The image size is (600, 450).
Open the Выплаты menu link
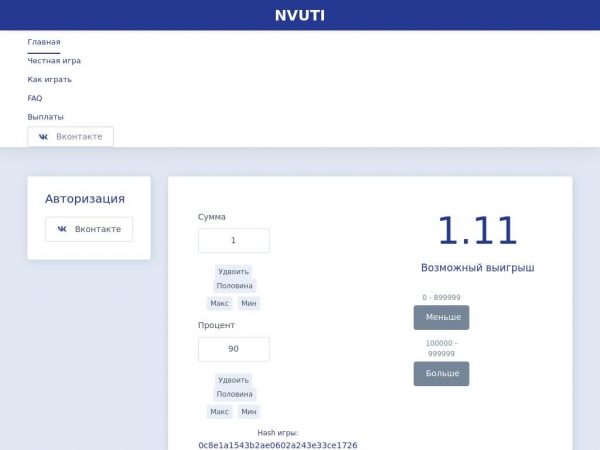point(45,117)
